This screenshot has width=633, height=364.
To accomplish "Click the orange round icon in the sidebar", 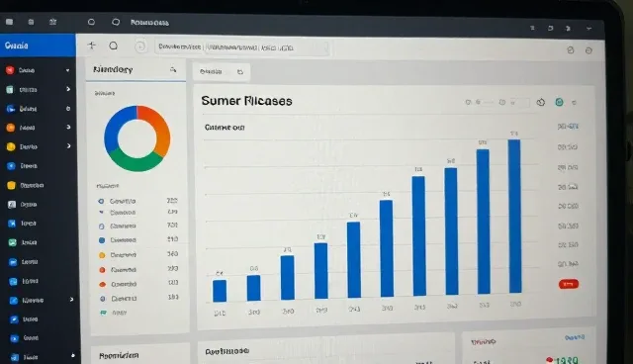I will click(11, 128).
